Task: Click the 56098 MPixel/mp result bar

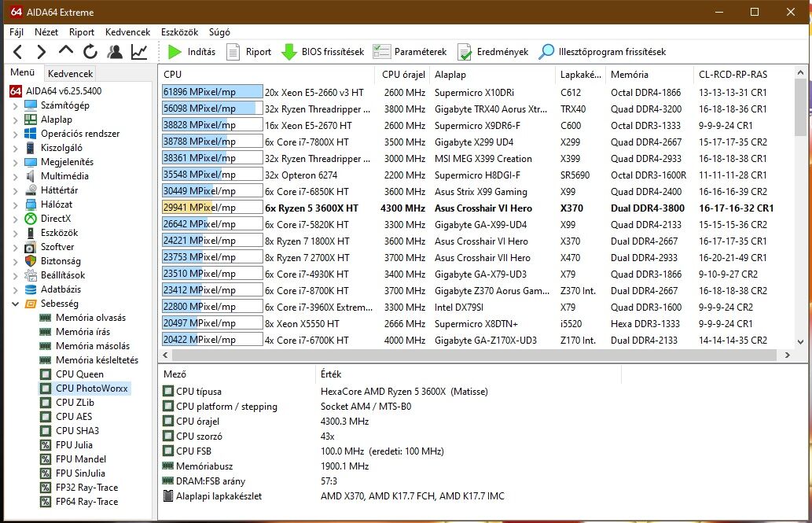Action: point(212,109)
